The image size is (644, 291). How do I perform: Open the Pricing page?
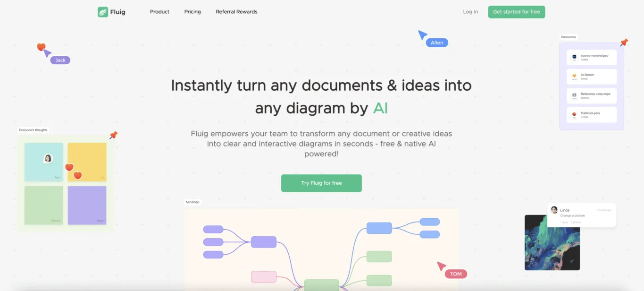[192, 12]
